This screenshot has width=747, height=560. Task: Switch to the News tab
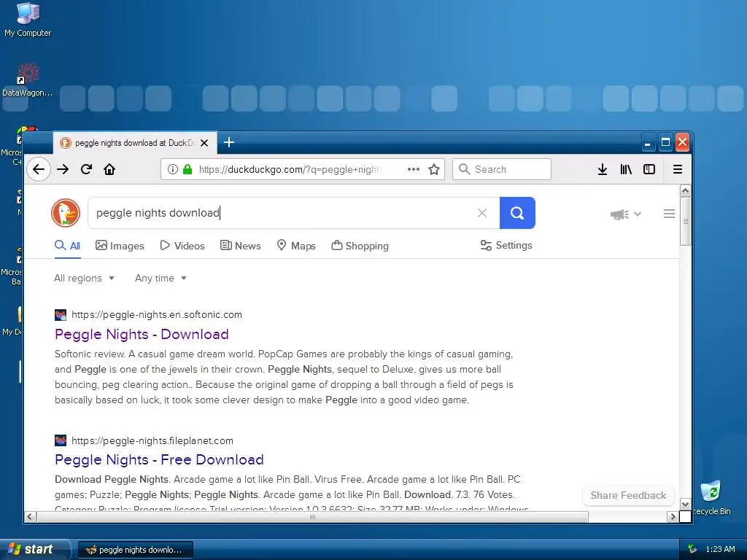pyautogui.click(x=241, y=246)
